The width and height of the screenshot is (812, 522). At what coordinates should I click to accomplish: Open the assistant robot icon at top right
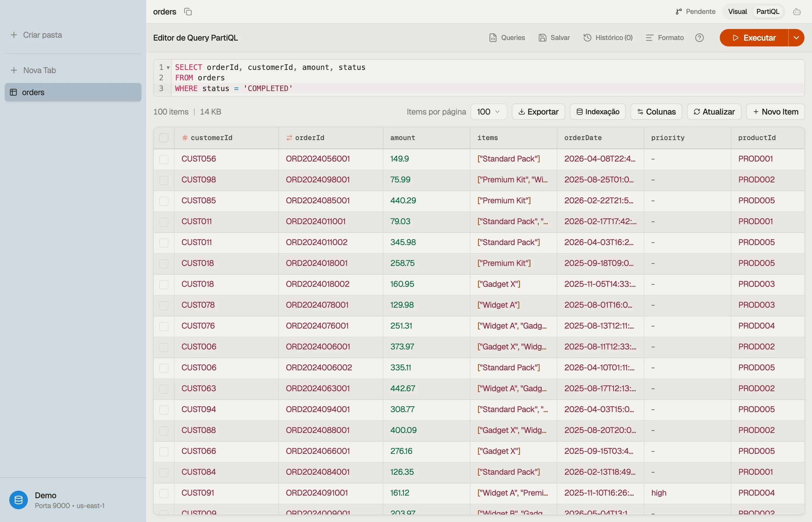(797, 12)
